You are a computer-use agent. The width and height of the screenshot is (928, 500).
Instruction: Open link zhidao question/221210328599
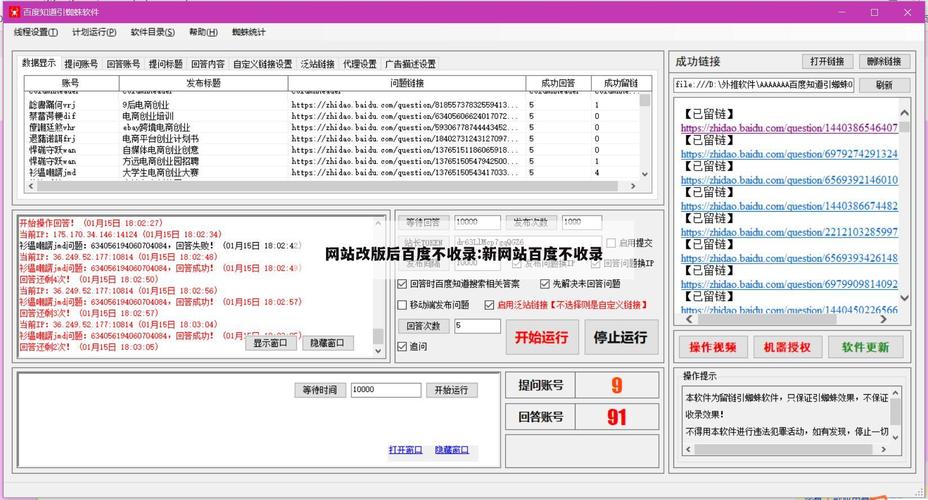click(x=789, y=232)
